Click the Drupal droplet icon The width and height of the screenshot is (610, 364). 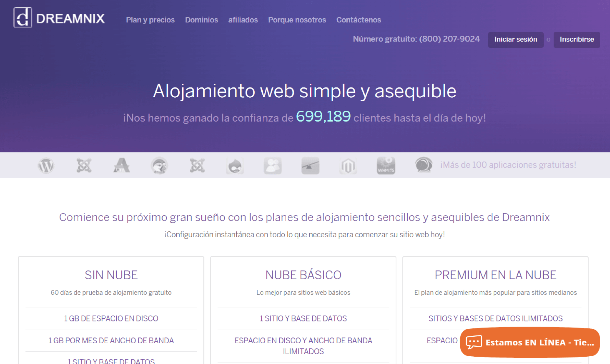pos(235,166)
